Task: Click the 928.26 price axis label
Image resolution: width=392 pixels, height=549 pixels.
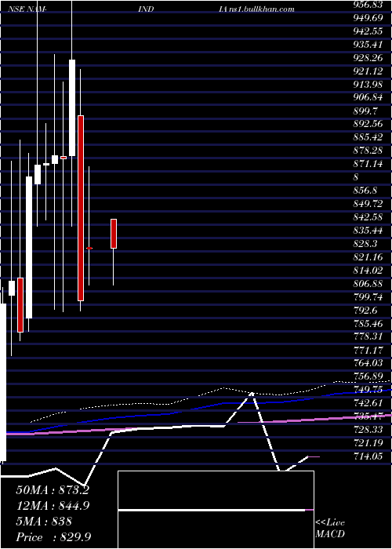Action: point(368,57)
